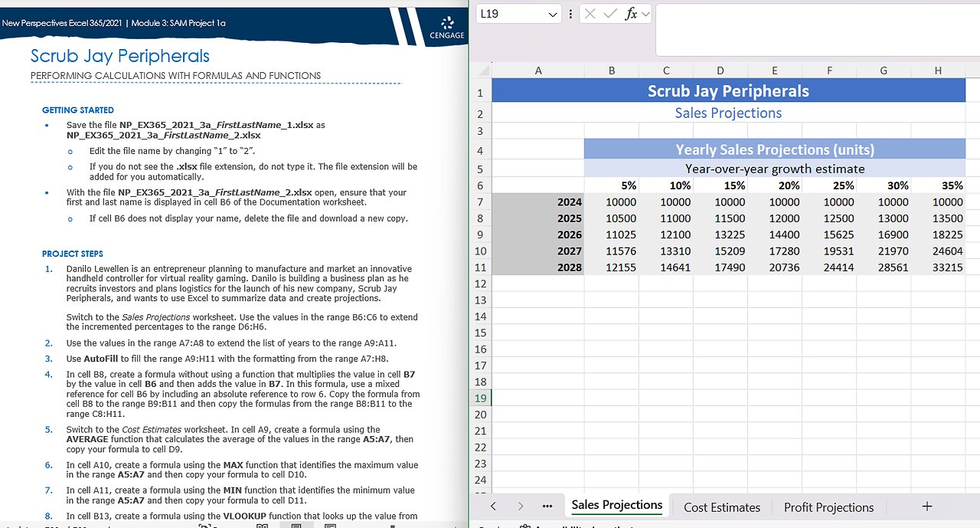The height and width of the screenshot is (528, 980).
Task: Click the three-dot handle beside Name Box
Action: (x=570, y=14)
